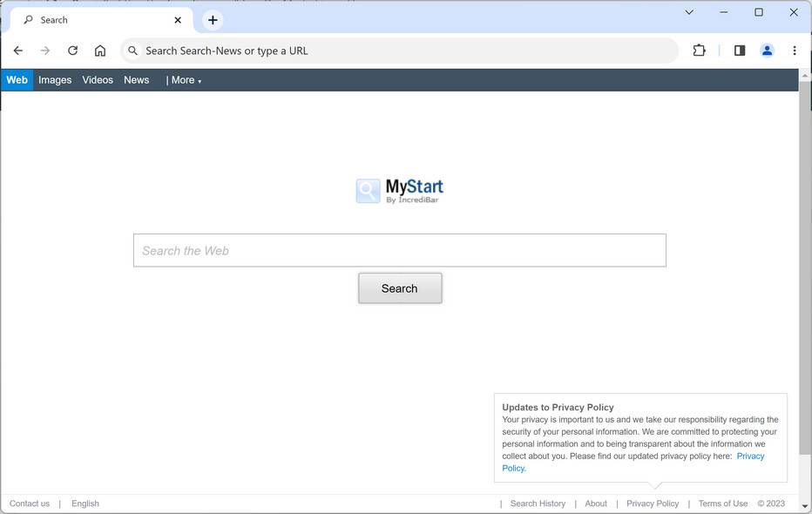Click the back navigation arrow
This screenshot has height=514, width=812.
click(x=17, y=50)
